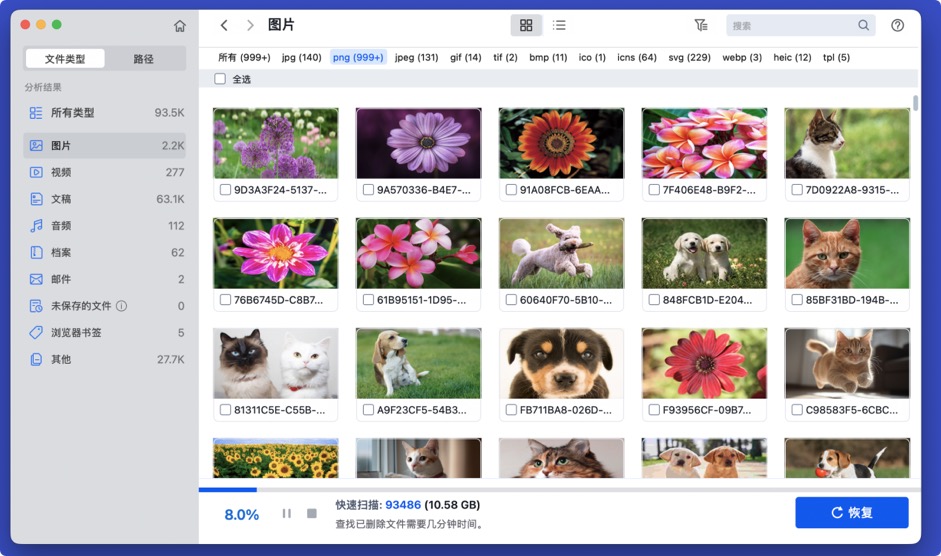Check the 7D0922A8-9315 file checkbox
Screen dimensions: 941x556
[x=797, y=190]
